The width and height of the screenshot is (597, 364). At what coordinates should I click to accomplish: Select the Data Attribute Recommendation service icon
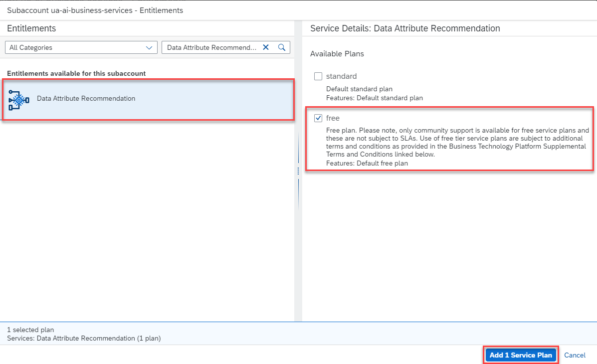tap(18, 100)
